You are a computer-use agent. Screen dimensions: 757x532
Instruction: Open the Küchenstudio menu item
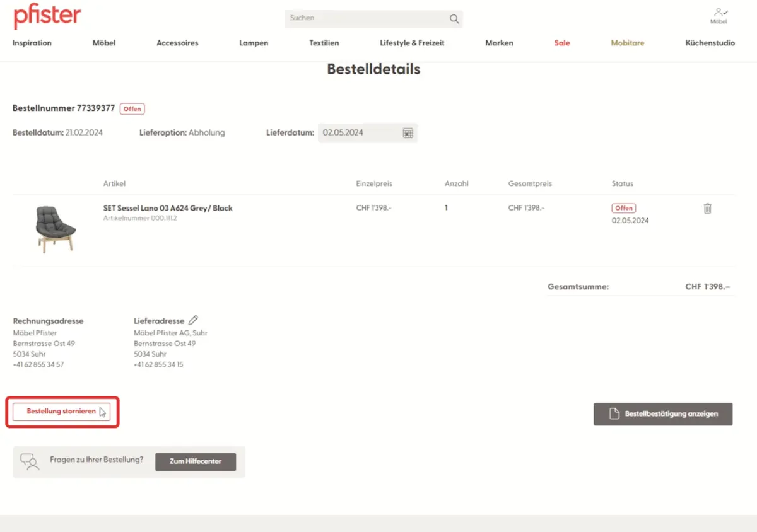[710, 43]
